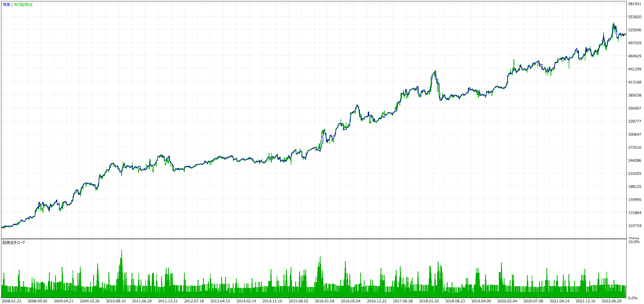Click the 証拠金をロード panel title
The height and width of the screenshot is (304, 644).
(x=14, y=243)
